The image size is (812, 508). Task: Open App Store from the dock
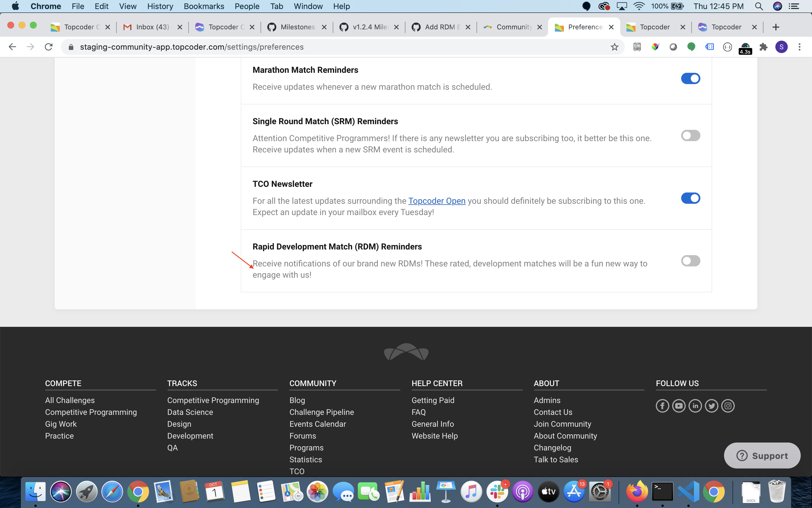tap(574, 492)
